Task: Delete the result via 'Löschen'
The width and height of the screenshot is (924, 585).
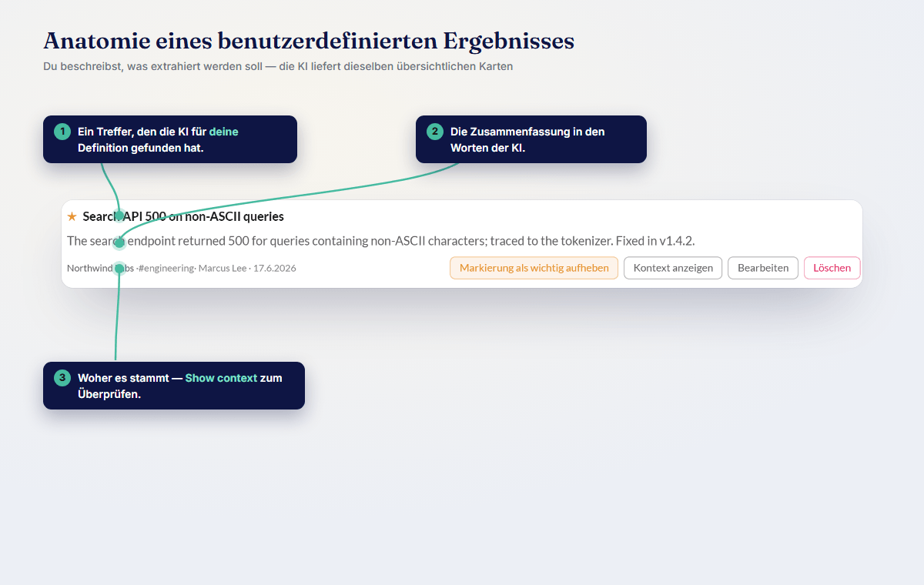Action: point(832,268)
